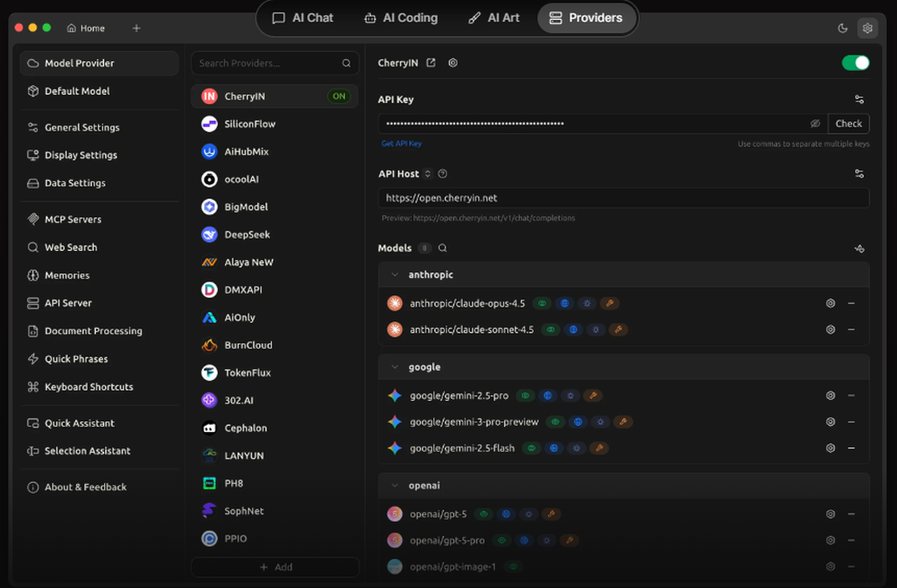Screen dimensions: 897x588
Task: Select the Providers tab
Action: [586, 18]
